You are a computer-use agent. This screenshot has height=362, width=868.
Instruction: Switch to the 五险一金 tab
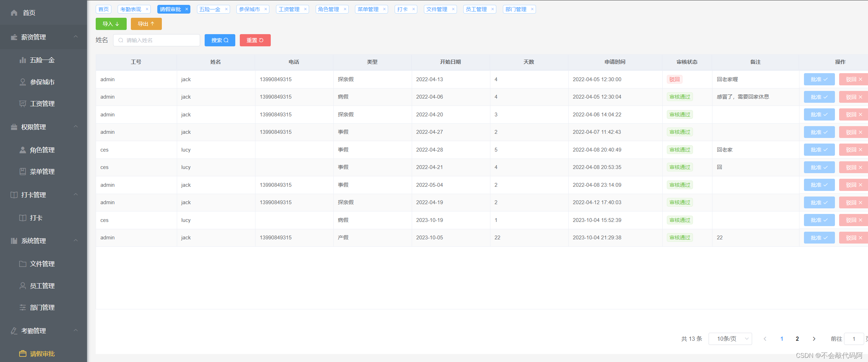[x=210, y=9]
